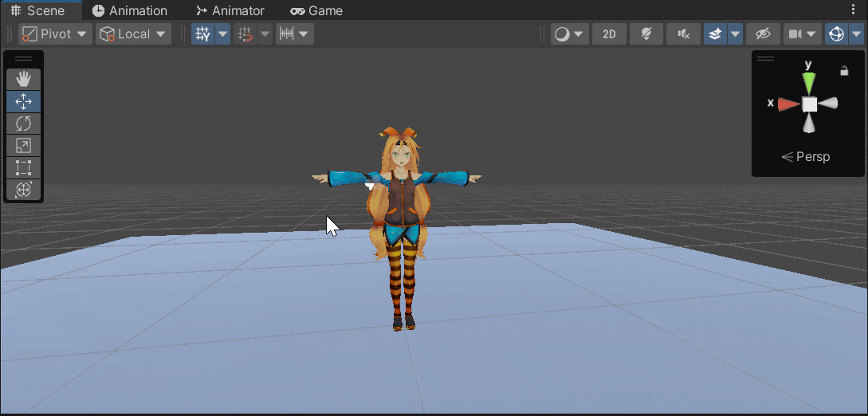This screenshot has width=868, height=416.
Task: Switch to the Animation tab
Action: click(130, 10)
